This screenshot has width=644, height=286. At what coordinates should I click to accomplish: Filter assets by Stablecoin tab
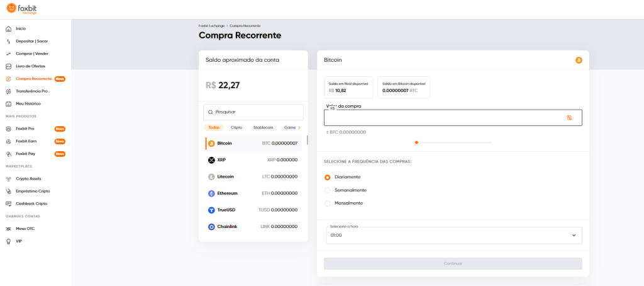coord(264,128)
